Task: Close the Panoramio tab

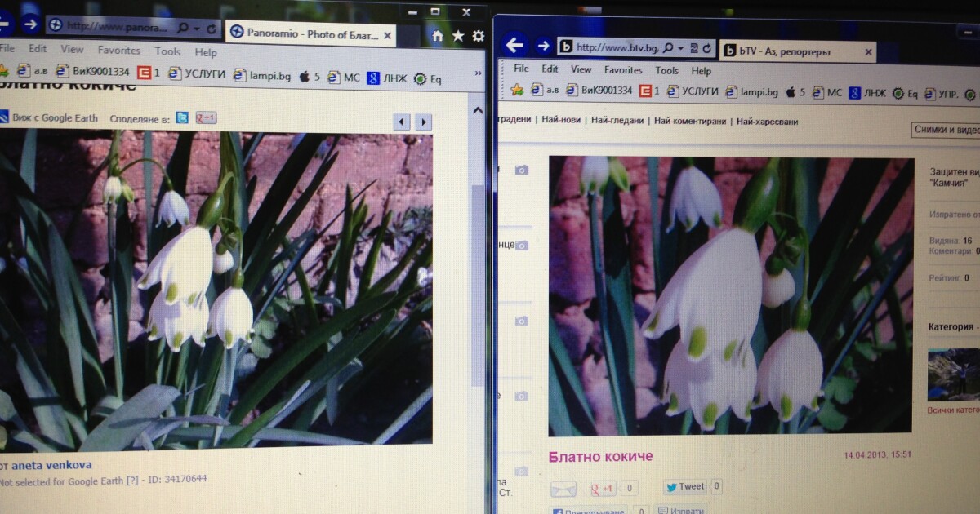Action: tap(388, 35)
